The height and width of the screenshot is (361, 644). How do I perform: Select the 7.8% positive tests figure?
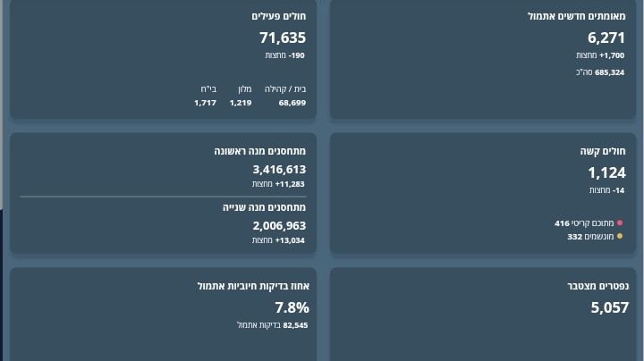pyautogui.click(x=292, y=307)
